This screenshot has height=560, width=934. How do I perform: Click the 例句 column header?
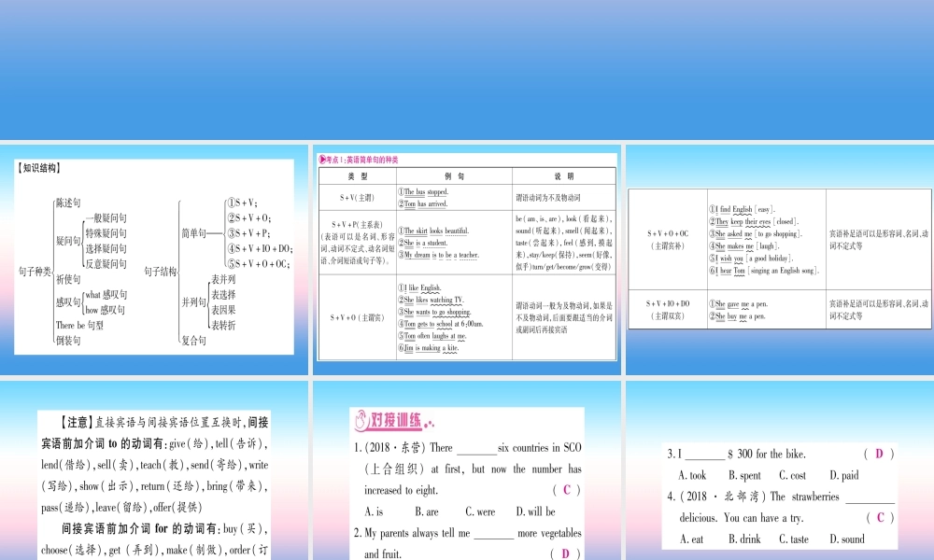[x=454, y=176]
